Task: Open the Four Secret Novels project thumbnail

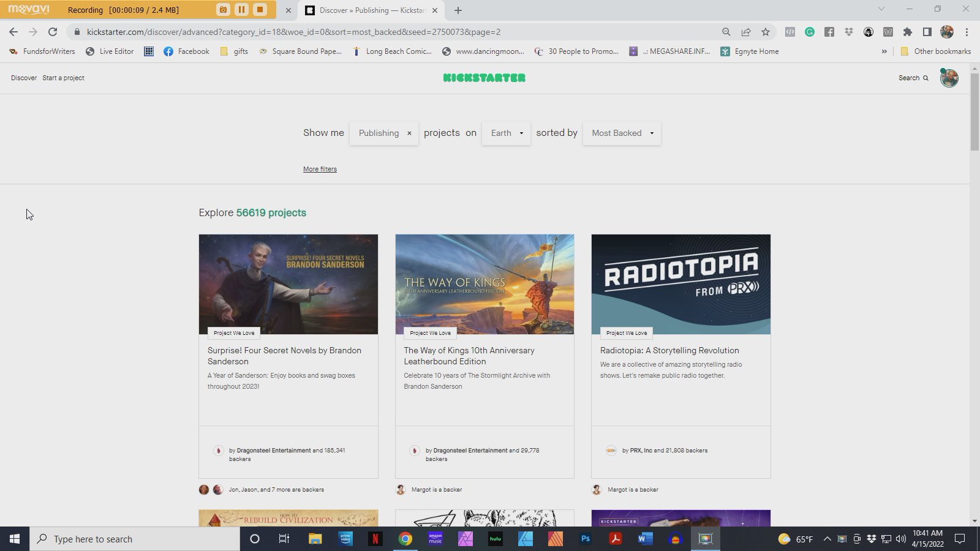Action: coord(288,284)
